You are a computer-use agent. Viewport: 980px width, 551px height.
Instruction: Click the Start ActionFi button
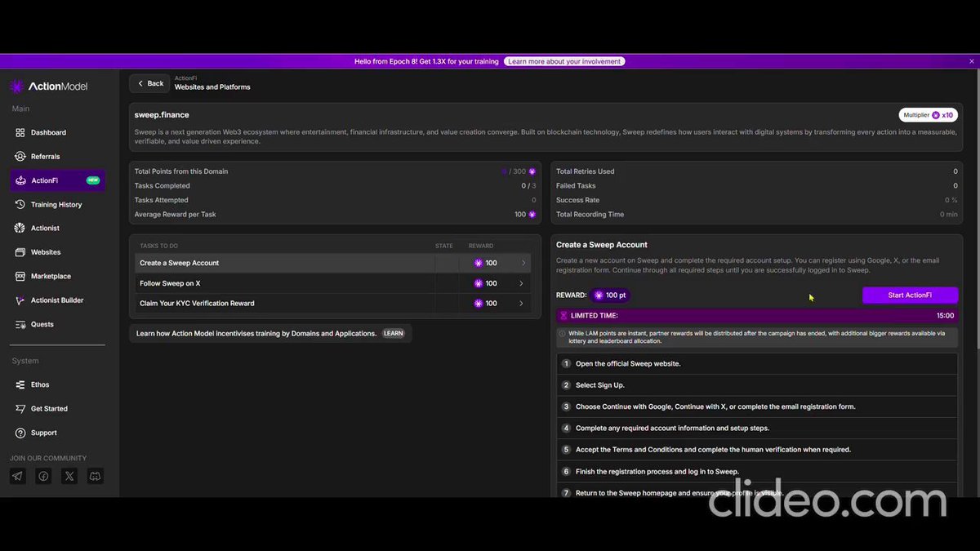tap(910, 295)
